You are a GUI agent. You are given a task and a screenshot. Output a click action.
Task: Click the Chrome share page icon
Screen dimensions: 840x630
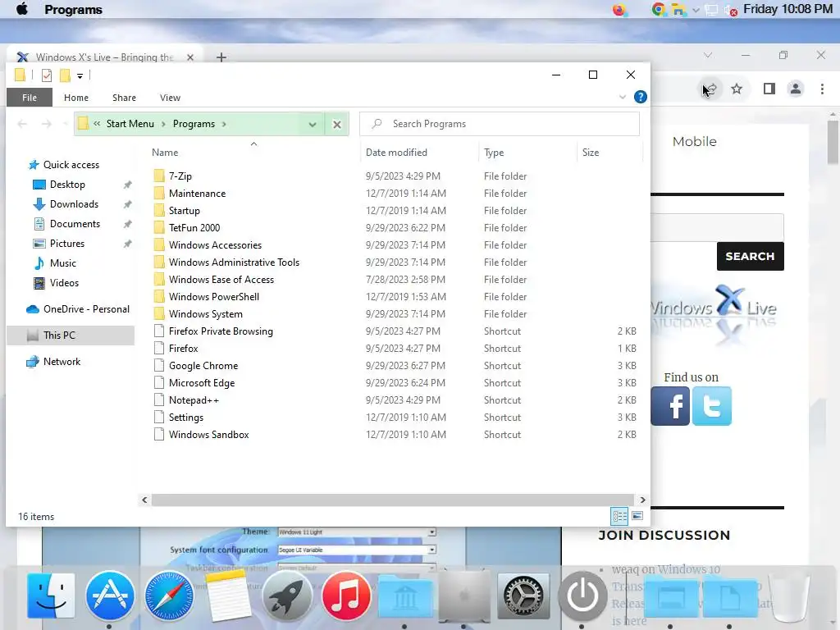[710, 89]
